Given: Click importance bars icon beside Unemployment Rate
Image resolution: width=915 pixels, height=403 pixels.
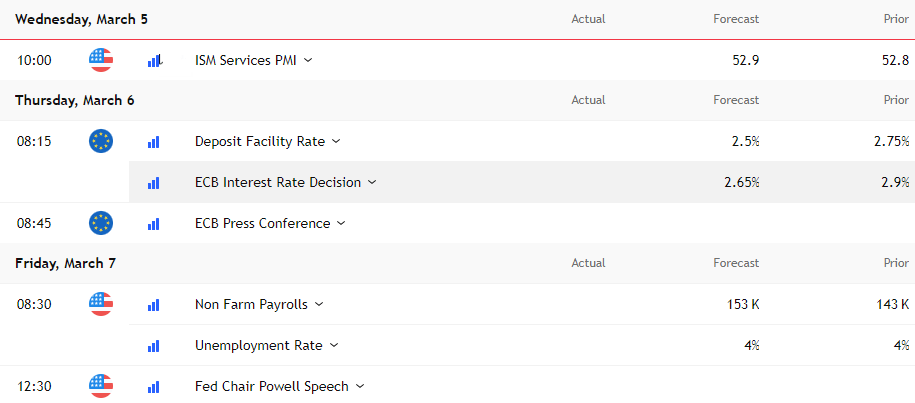Looking at the screenshot, I should click(x=153, y=346).
